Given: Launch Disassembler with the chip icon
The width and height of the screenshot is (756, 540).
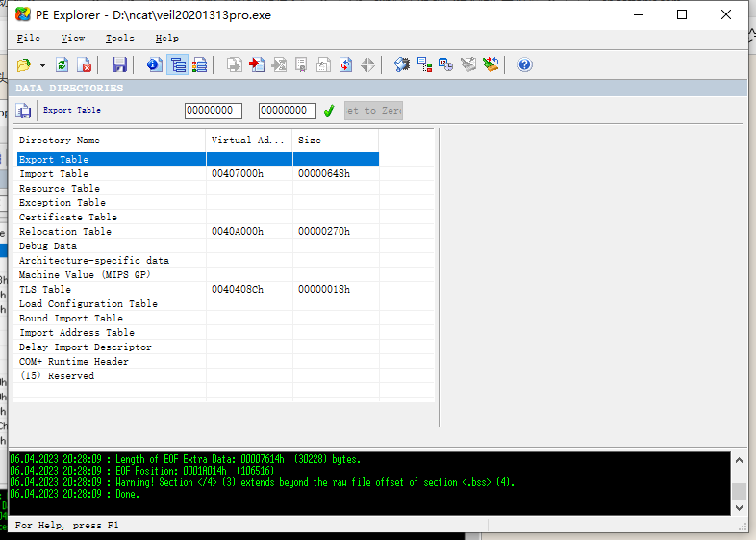Looking at the screenshot, I should [x=402, y=64].
